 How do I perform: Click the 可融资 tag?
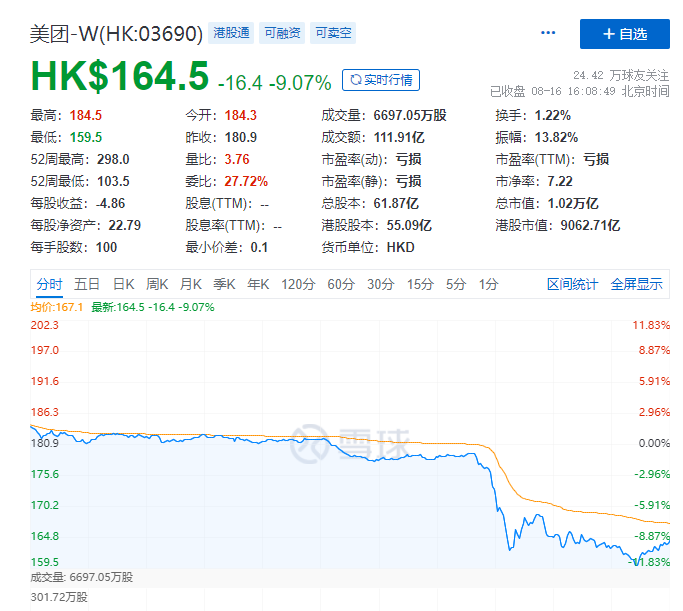(282, 33)
